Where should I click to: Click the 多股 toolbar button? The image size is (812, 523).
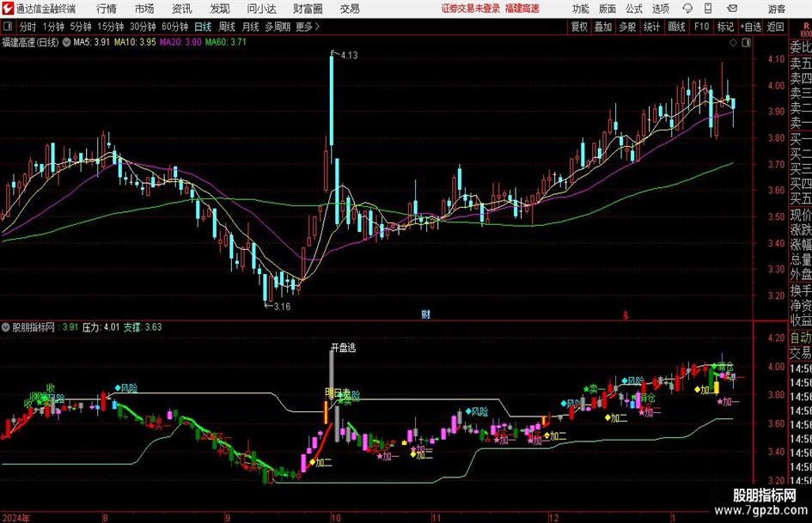click(x=627, y=27)
